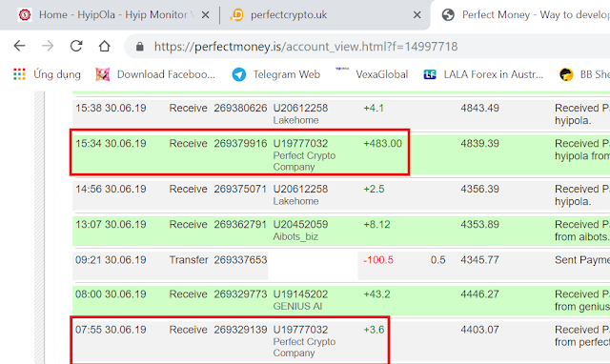
Task: Open the browser home page
Action: pyautogui.click(x=104, y=46)
